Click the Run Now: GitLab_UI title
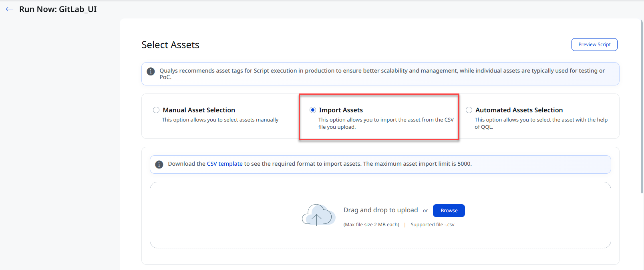 point(58,9)
